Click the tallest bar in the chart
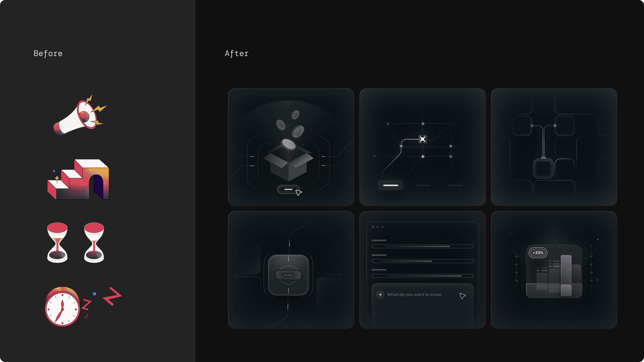 pos(566,275)
